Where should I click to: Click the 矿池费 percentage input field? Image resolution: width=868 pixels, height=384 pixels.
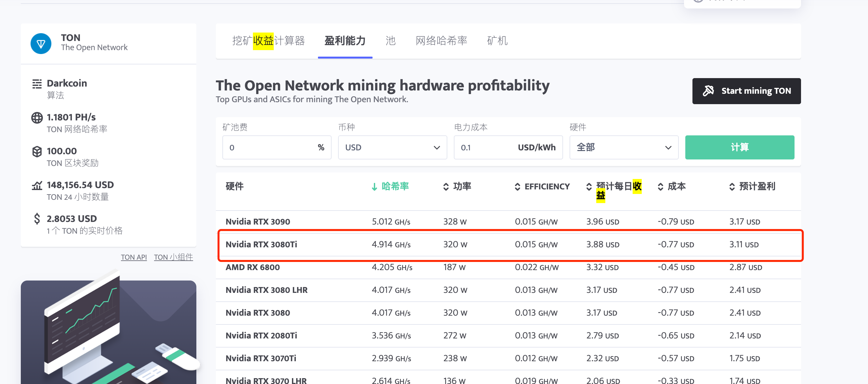pos(277,147)
